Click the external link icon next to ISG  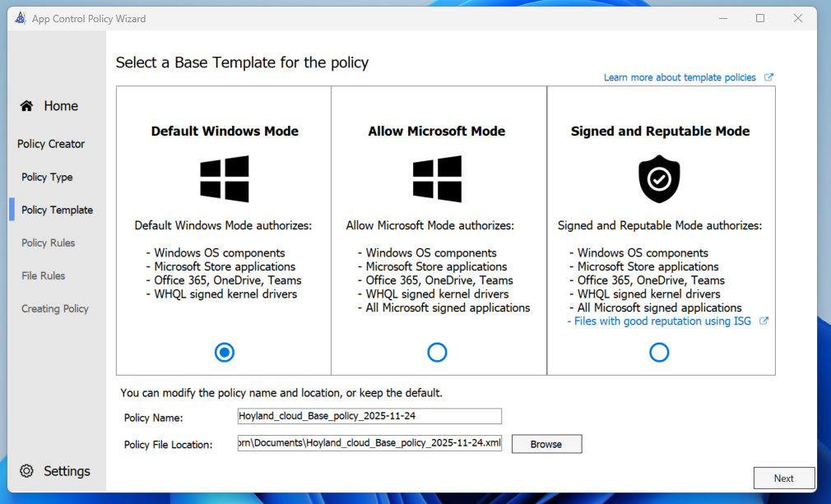click(764, 321)
